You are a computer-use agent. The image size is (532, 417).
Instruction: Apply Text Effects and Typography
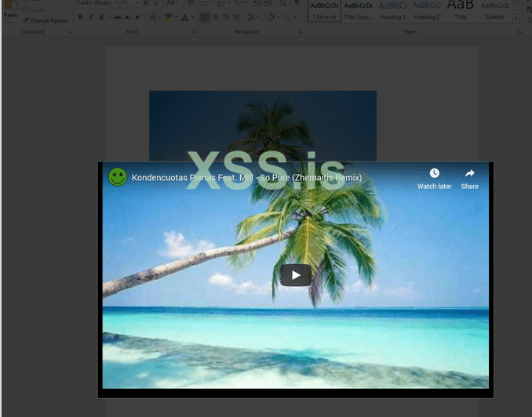(153, 17)
